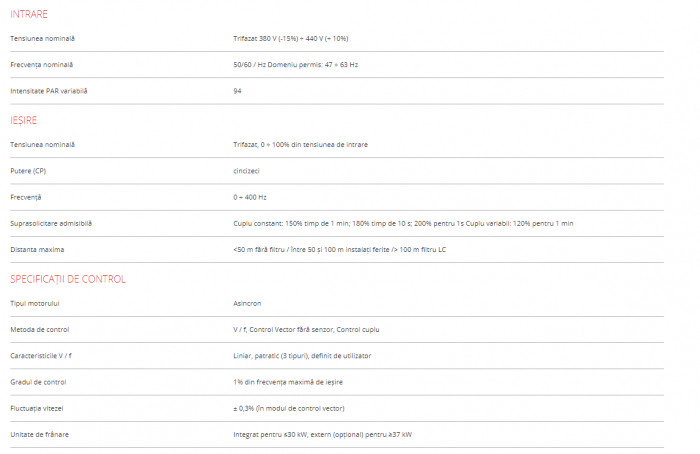
Task: Click the Tipul motorului label
Action: tap(35, 302)
